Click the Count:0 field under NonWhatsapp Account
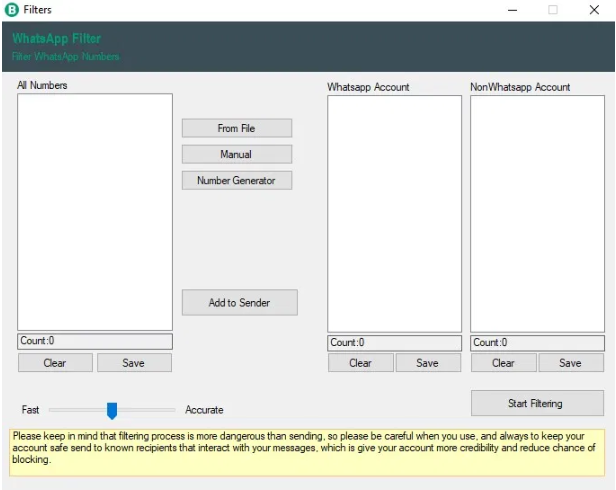The height and width of the screenshot is (490, 616). coord(537,343)
